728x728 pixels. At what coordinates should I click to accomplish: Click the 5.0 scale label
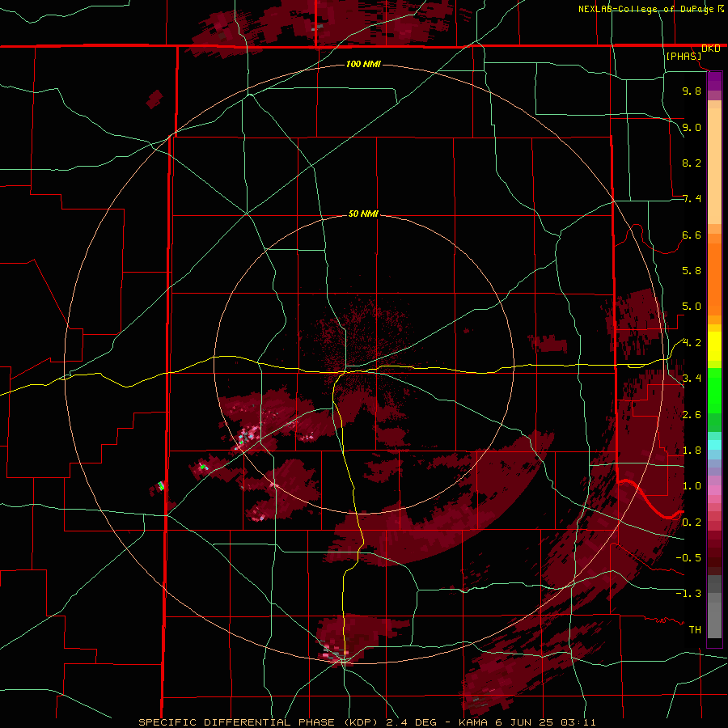[x=692, y=307]
